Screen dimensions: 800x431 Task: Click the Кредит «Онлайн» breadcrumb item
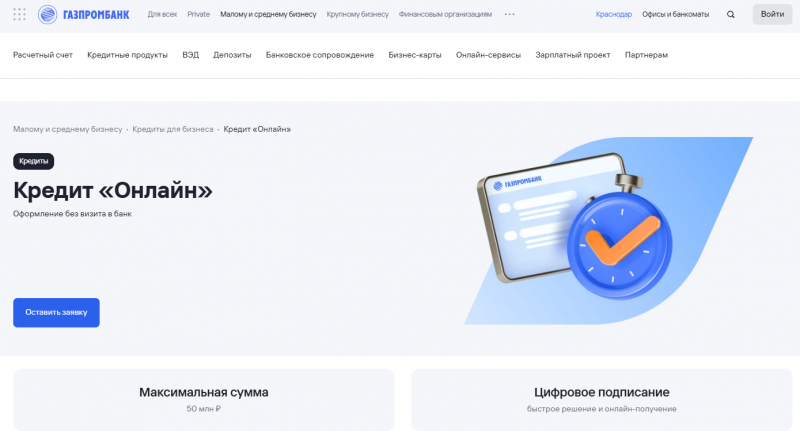(257, 130)
